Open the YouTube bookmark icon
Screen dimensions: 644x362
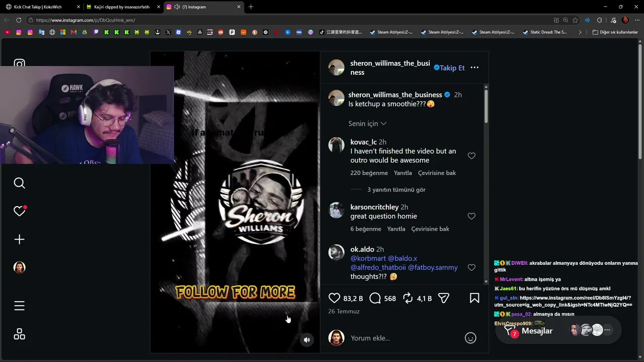click(7, 32)
